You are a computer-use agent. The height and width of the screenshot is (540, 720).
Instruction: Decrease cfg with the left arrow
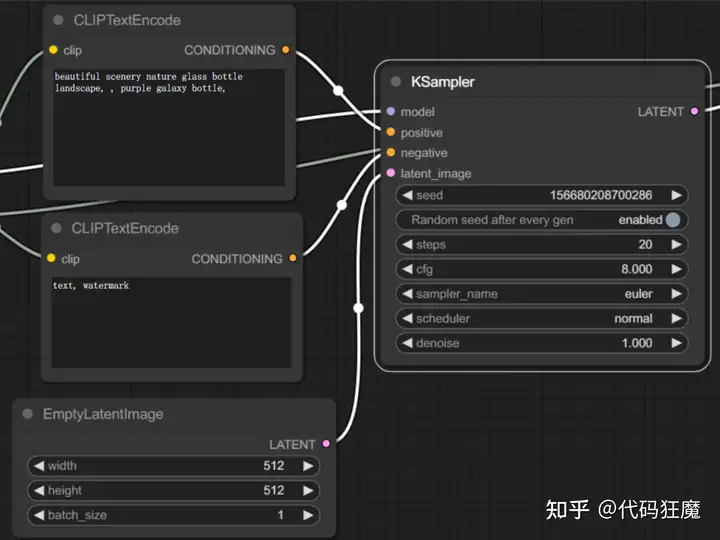[x=407, y=269]
